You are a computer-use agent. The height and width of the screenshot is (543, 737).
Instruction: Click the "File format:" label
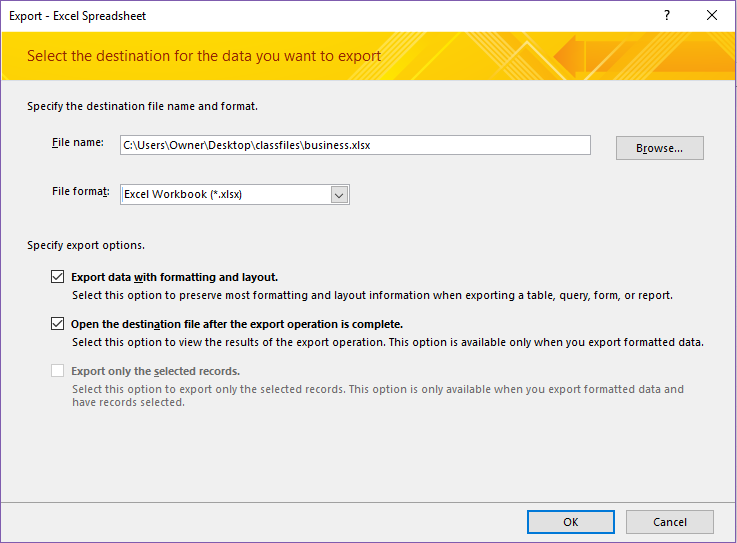[x=80, y=191]
